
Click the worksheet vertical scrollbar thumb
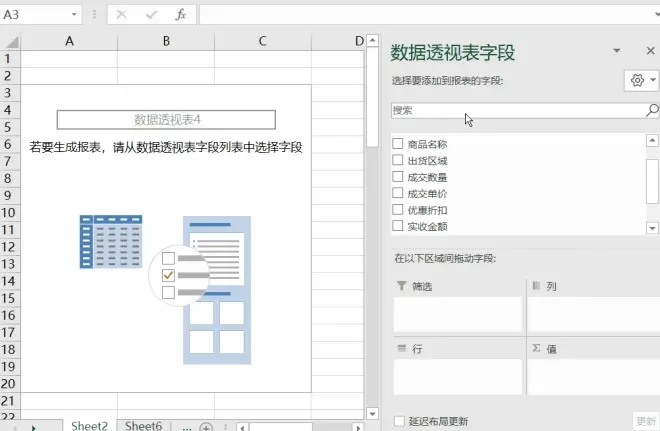pyautogui.click(x=373, y=97)
